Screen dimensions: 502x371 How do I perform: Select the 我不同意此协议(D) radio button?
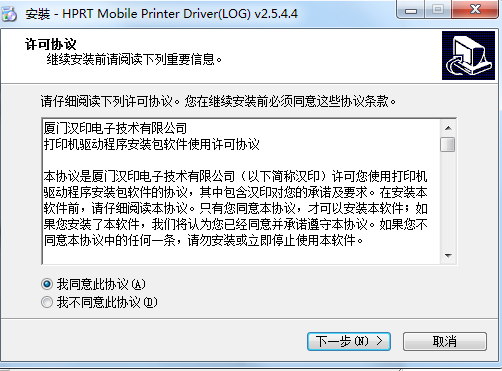click(x=47, y=302)
